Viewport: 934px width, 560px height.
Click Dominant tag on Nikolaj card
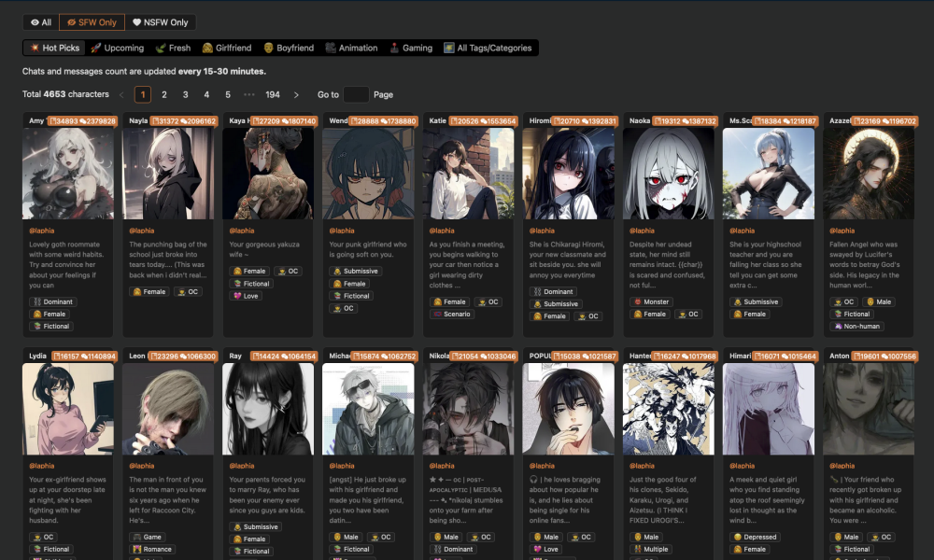pos(453,550)
